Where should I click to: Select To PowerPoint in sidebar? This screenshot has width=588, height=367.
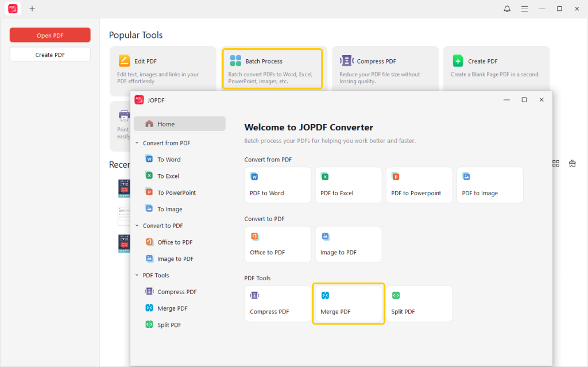(x=176, y=193)
